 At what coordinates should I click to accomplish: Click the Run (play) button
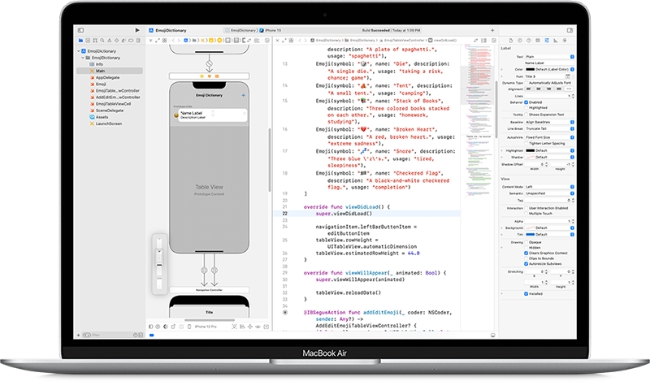click(x=137, y=30)
